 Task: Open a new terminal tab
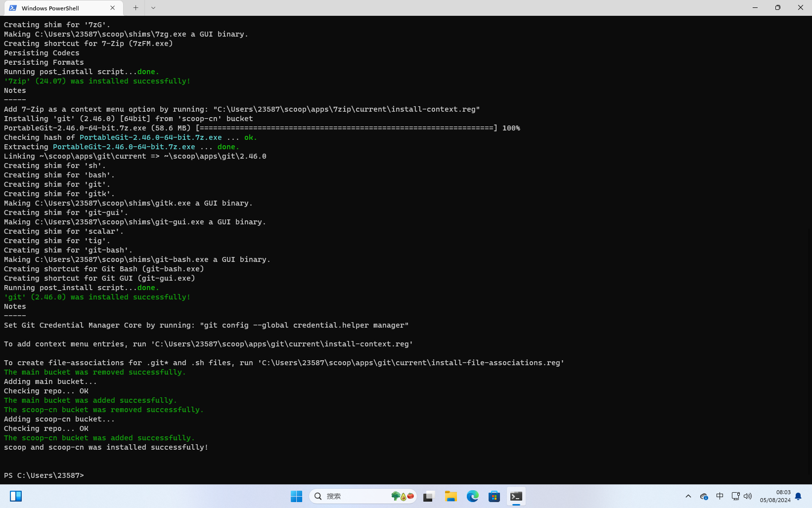point(135,8)
